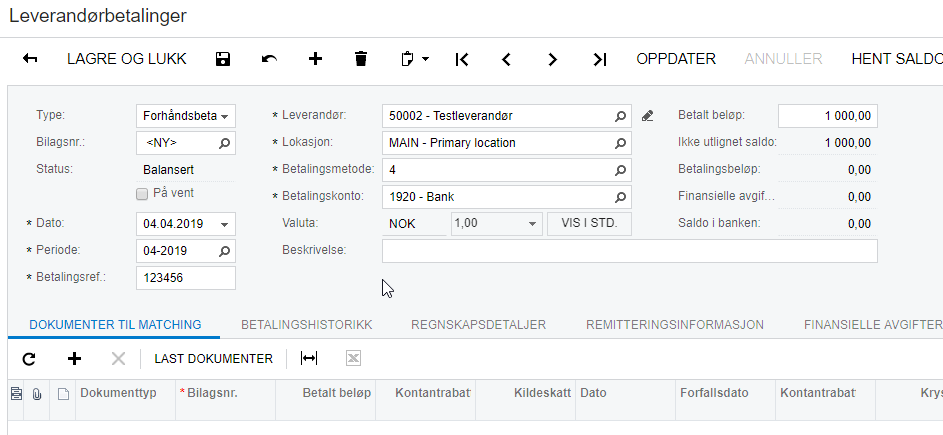The width and height of the screenshot is (943, 435).
Task: Click the delete trash icon
Action: [x=361, y=59]
